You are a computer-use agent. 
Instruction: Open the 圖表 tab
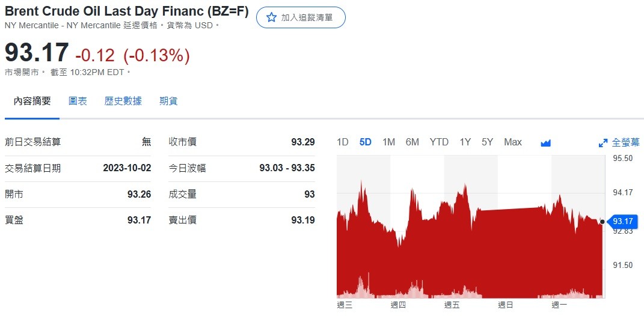[x=78, y=101]
